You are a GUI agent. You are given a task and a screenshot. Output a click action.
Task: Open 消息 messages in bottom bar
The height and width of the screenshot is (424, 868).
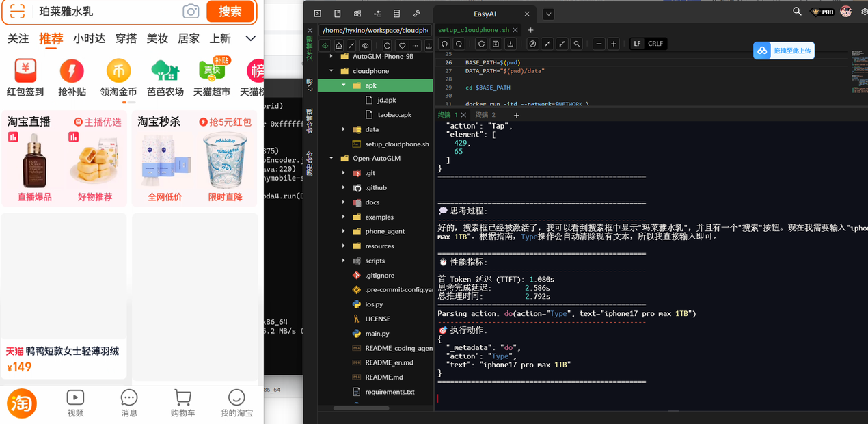click(129, 404)
